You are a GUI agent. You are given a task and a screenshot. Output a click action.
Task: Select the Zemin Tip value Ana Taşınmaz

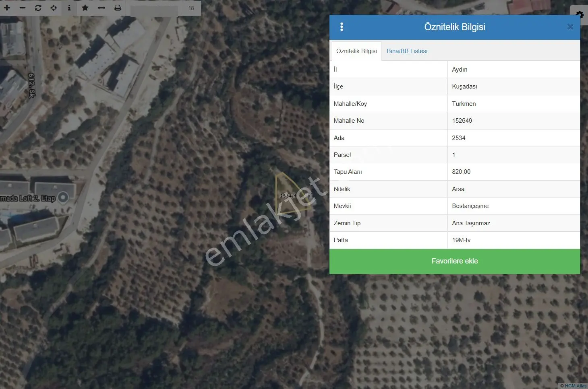pyautogui.click(x=471, y=223)
